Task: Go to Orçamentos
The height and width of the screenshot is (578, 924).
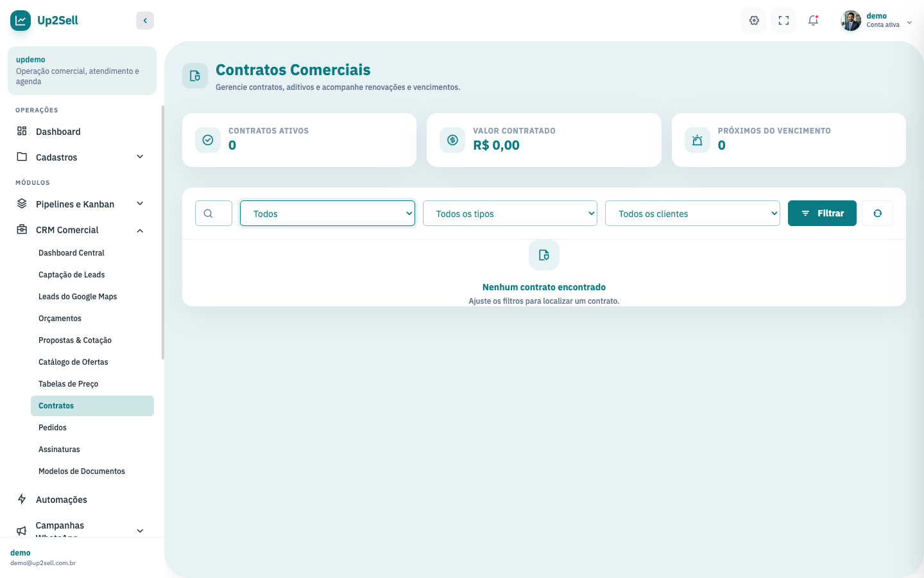Action: 92,319
